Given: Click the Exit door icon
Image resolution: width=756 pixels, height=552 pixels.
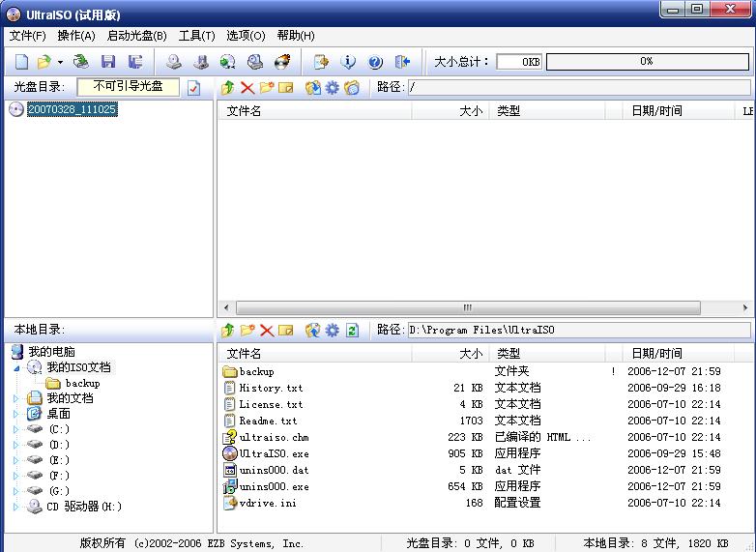Looking at the screenshot, I should click(x=402, y=62).
